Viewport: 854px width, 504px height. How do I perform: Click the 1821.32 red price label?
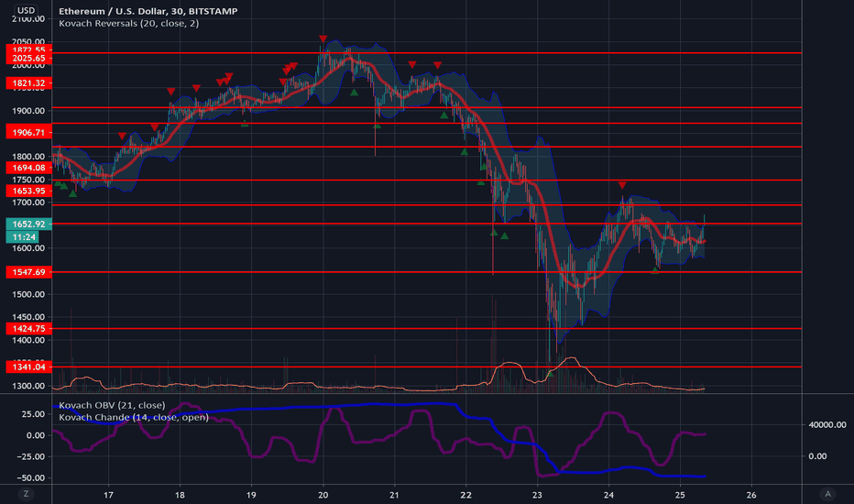(x=29, y=82)
